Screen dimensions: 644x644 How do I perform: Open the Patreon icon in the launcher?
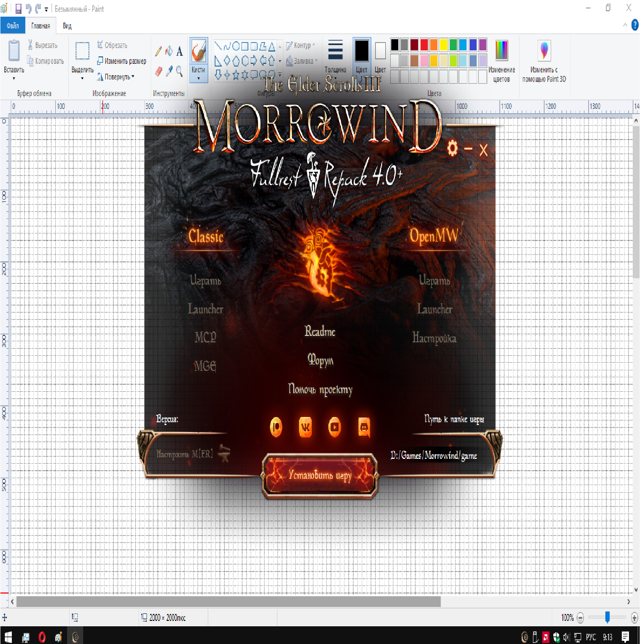(x=276, y=428)
